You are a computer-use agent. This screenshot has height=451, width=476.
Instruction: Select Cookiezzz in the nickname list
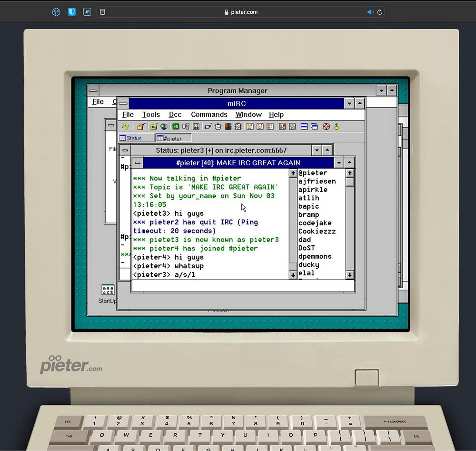[x=317, y=231]
